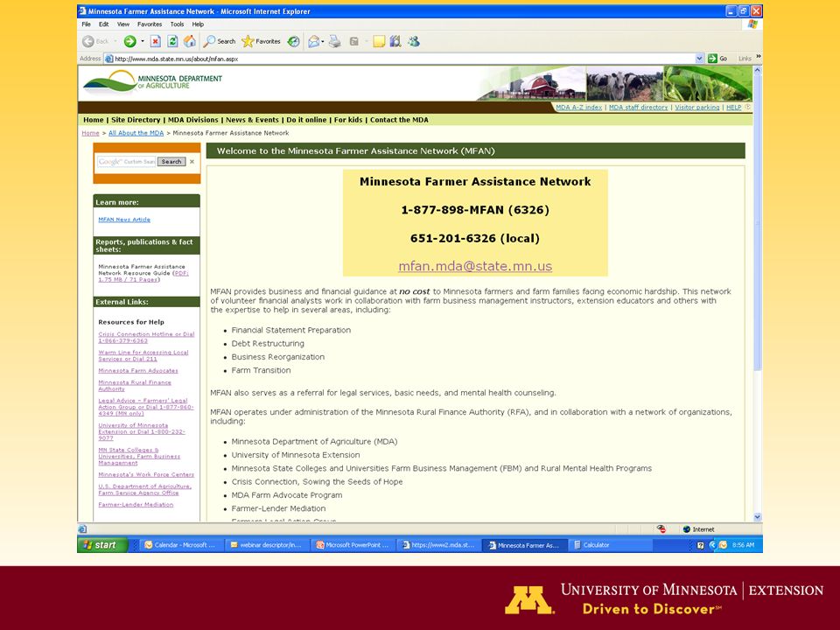840x630 pixels.
Task: Switch to Microsoft PowerPoint taskbar item
Action: pyautogui.click(x=353, y=545)
